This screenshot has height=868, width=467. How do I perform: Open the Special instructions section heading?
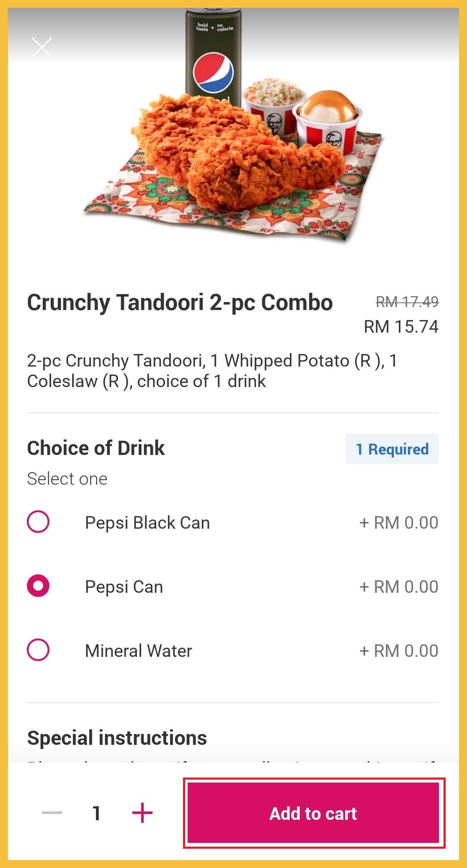point(117,738)
